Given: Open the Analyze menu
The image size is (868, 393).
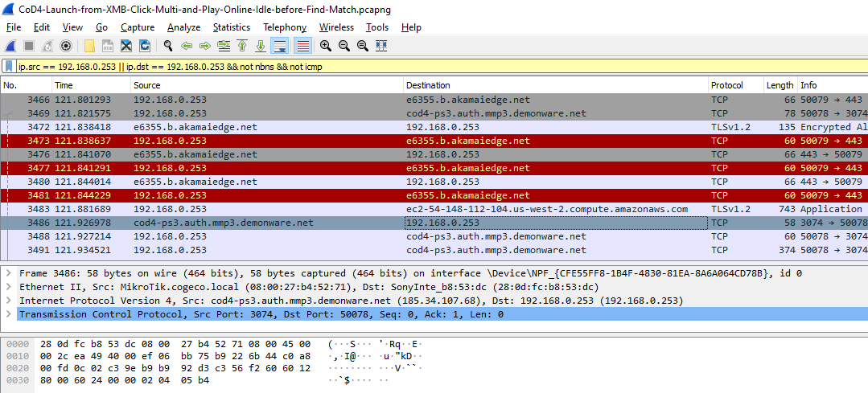Looking at the screenshot, I should (x=183, y=27).
